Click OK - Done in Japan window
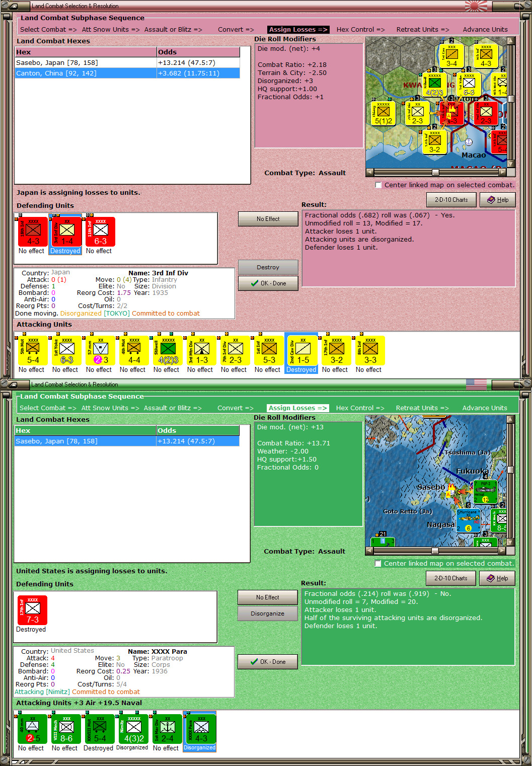The image size is (532, 766). click(268, 283)
